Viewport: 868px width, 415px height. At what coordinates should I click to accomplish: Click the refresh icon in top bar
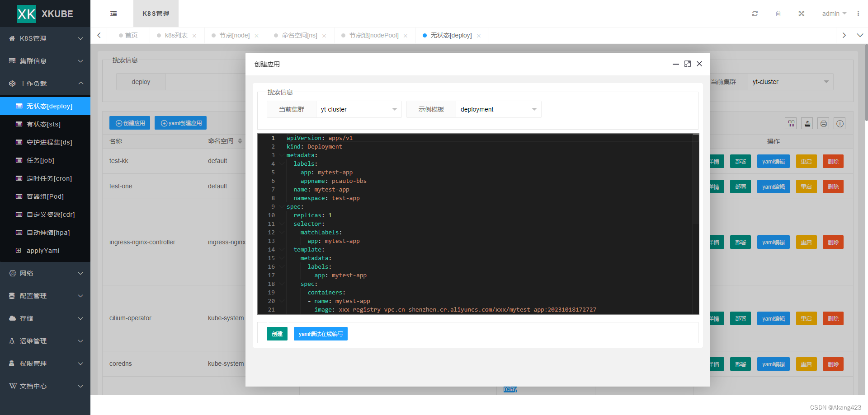[x=755, y=14]
